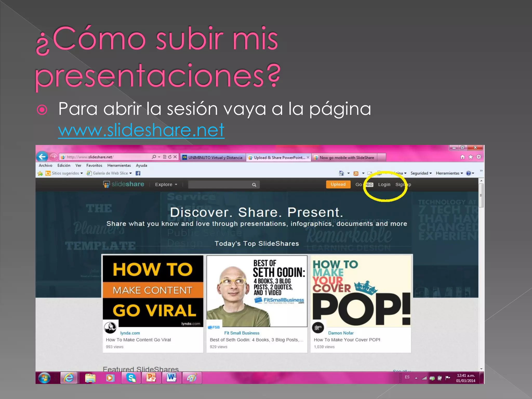Click the Facebook favicon in favorites bar
Image resolution: width=532 pixels, height=399 pixels.
click(138, 173)
